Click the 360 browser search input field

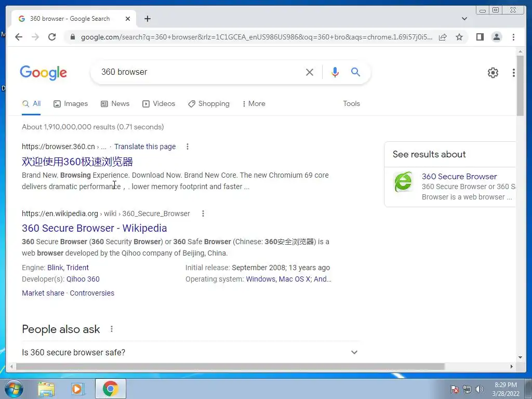coord(200,72)
